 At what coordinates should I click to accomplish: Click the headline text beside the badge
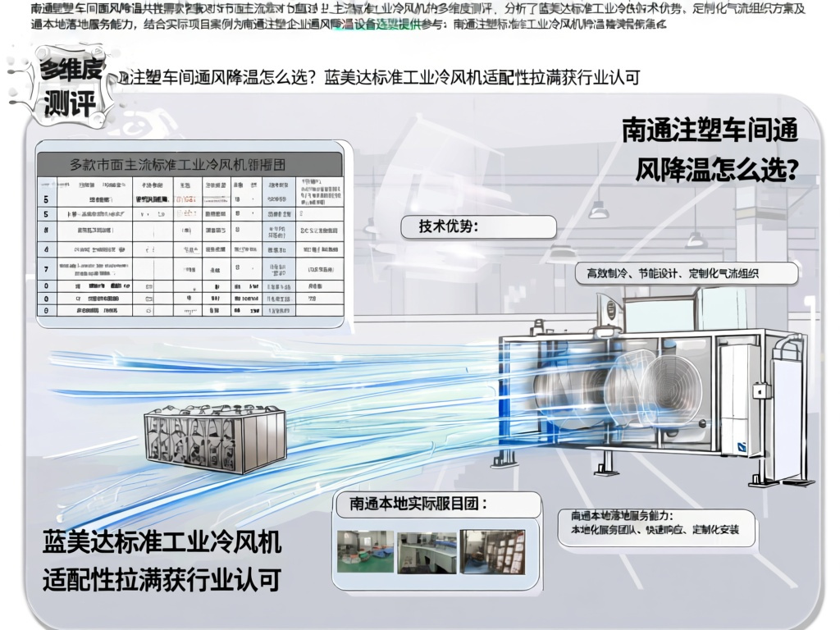(x=379, y=78)
